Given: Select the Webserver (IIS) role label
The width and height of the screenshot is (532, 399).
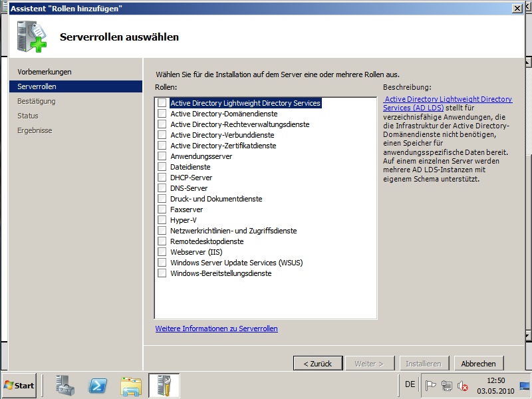Looking at the screenshot, I should click(x=196, y=252).
